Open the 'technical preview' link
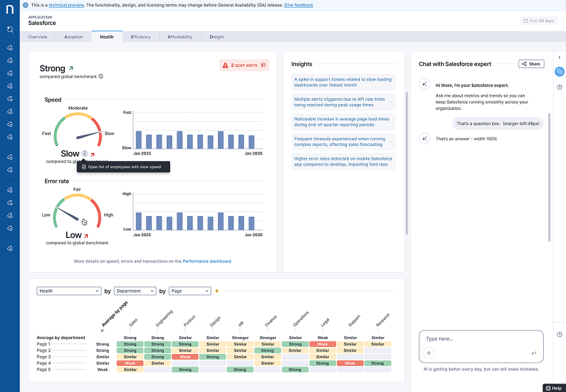Viewport: 566px width, 392px height. tap(66, 5)
